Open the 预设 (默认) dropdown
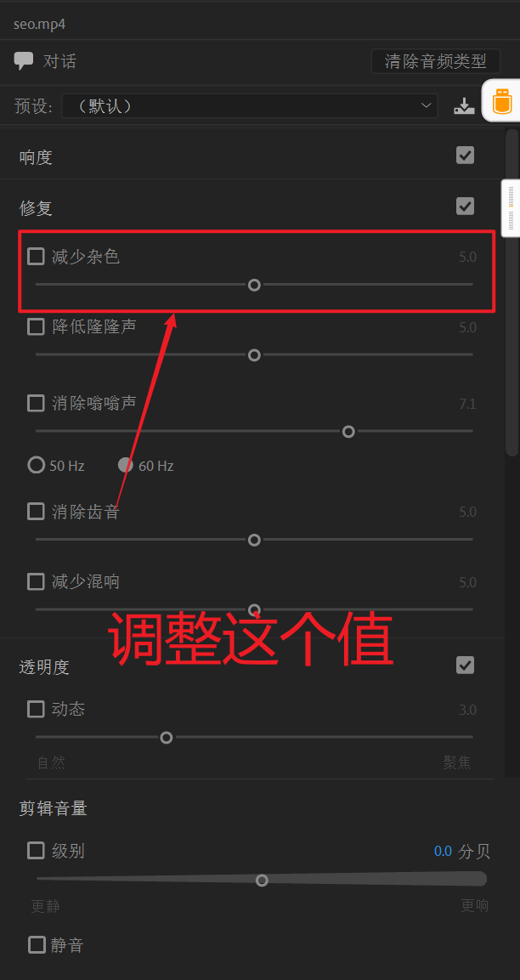This screenshot has height=980, width=520. (x=249, y=105)
